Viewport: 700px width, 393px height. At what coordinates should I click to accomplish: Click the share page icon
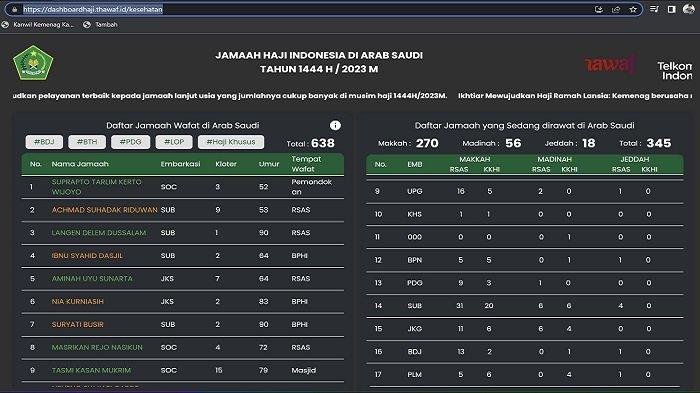tap(616, 9)
